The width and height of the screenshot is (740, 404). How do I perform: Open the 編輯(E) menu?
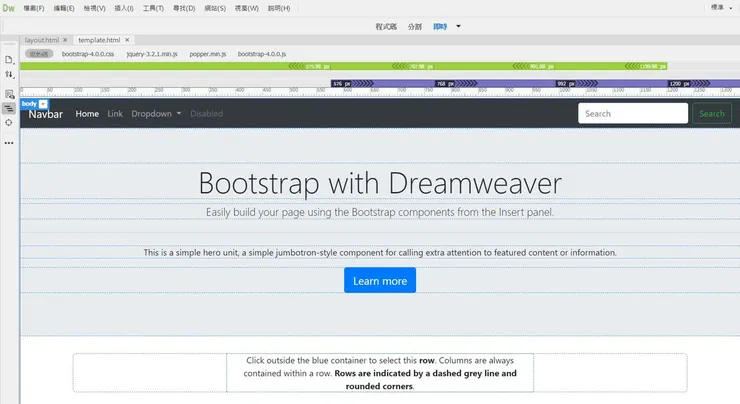point(64,8)
